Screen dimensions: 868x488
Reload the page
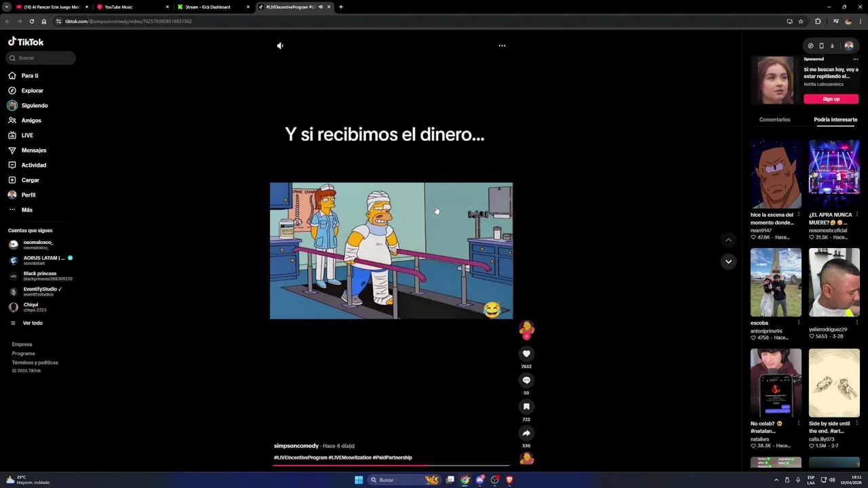(31, 21)
